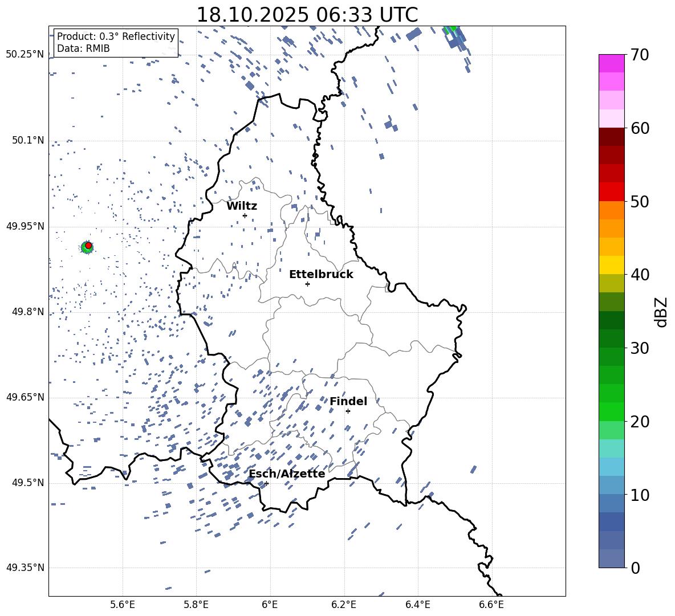
Task: Click the 10 colorbar tick label
Action: pyautogui.click(x=640, y=495)
